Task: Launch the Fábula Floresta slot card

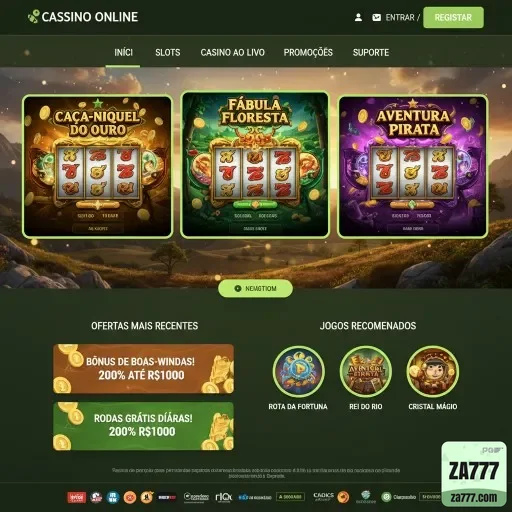Action: pyautogui.click(x=255, y=164)
